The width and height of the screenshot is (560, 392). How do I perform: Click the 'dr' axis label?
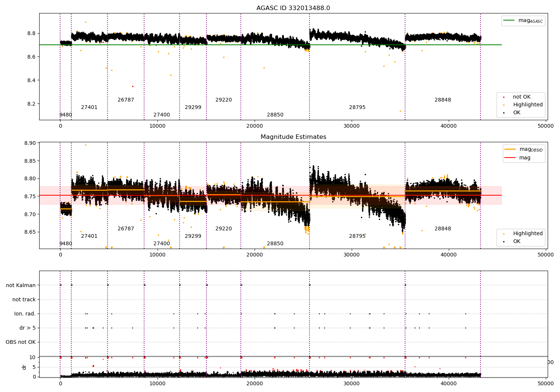tap(24, 367)
